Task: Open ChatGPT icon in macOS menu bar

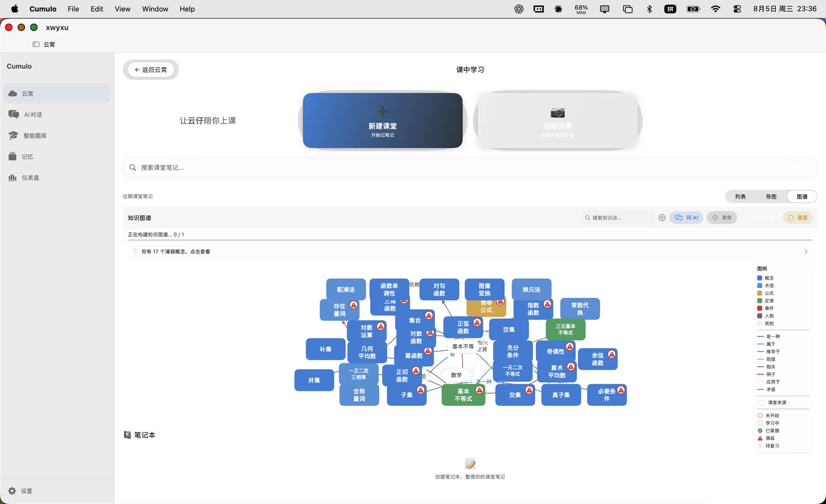Action: click(519, 9)
